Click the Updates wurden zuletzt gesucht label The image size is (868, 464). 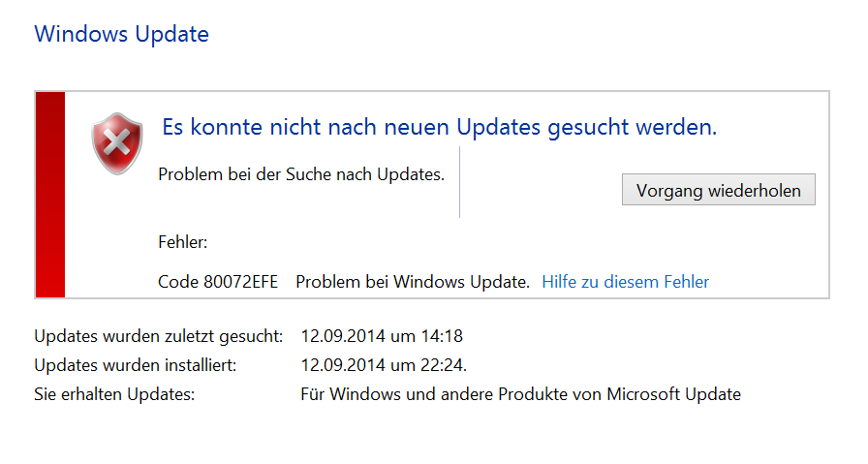(158, 336)
